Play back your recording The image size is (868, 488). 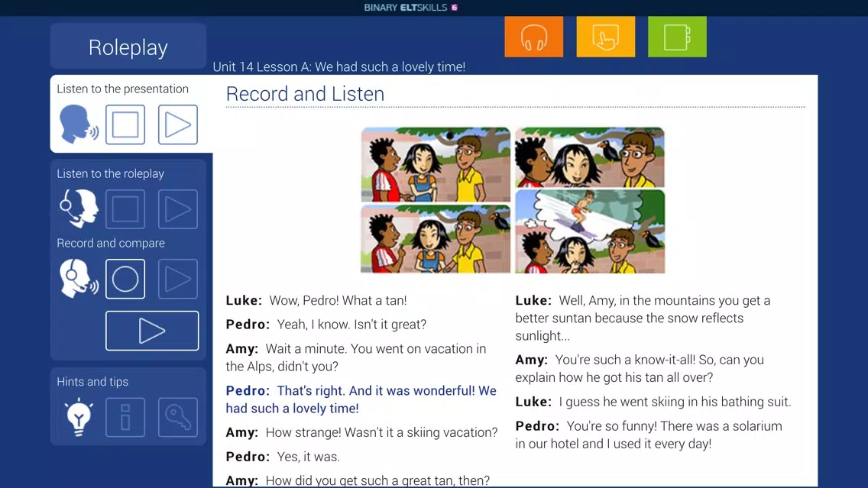[178, 279]
